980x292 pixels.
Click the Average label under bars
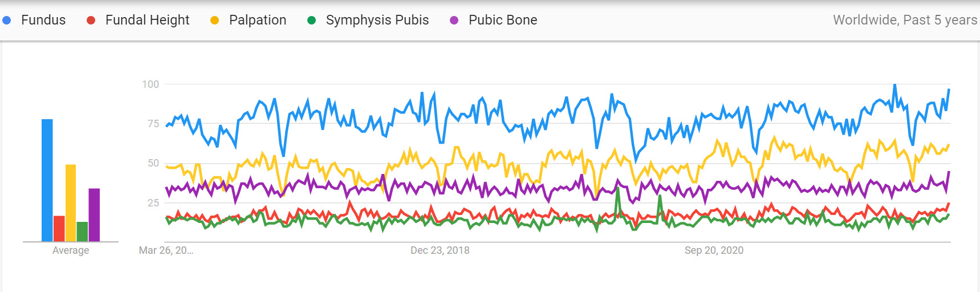(71, 250)
